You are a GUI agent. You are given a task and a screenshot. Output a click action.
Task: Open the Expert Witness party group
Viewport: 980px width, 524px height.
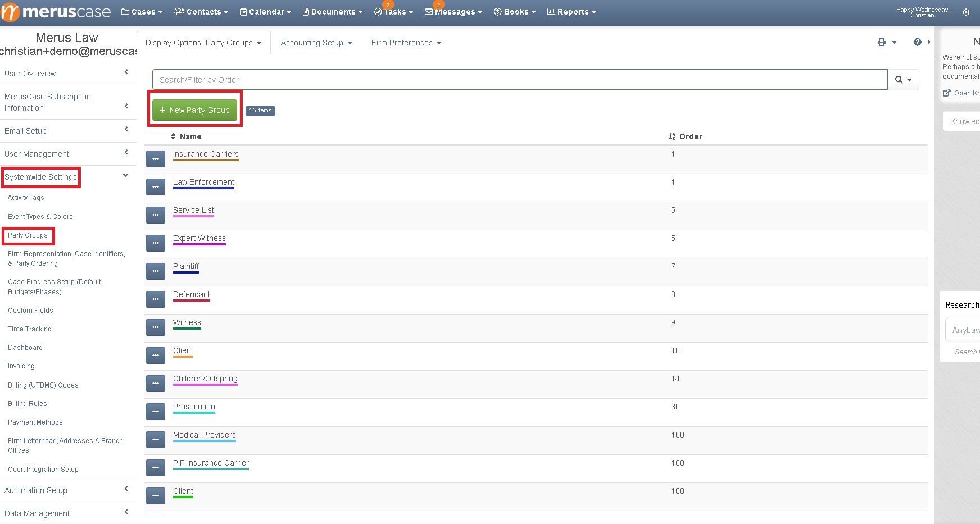pos(199,238)
